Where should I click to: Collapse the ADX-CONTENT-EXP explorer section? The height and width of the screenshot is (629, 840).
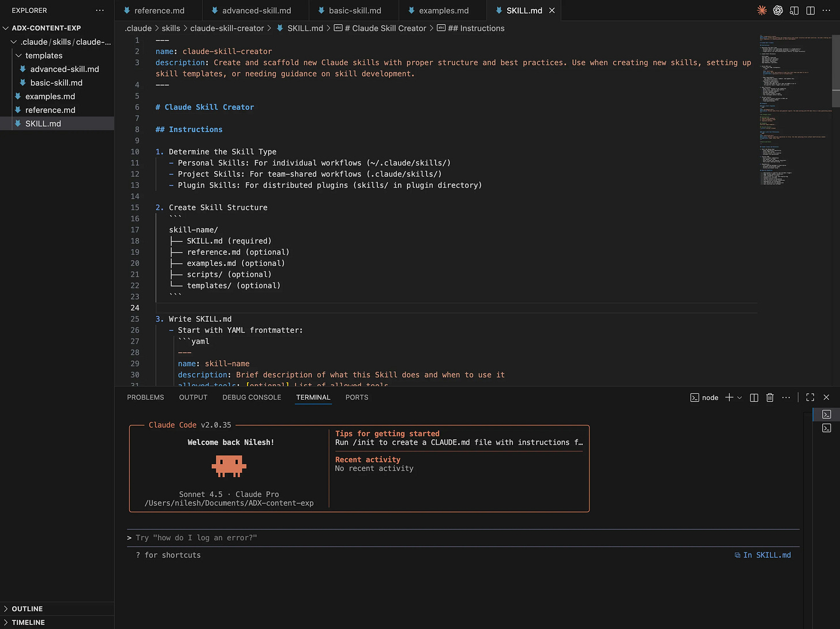pyautogui.click(x=57, y=28)
